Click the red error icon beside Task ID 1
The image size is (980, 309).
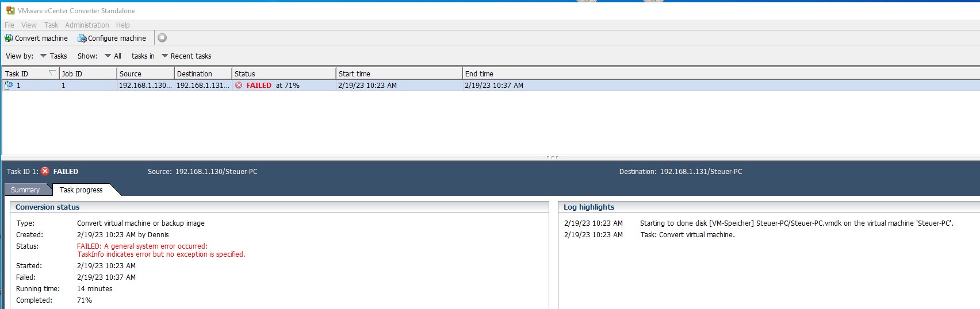tap(45, 171)
